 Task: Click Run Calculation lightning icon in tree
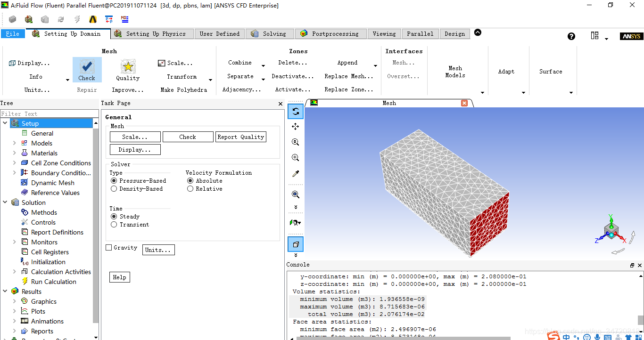tap(25, 282)
